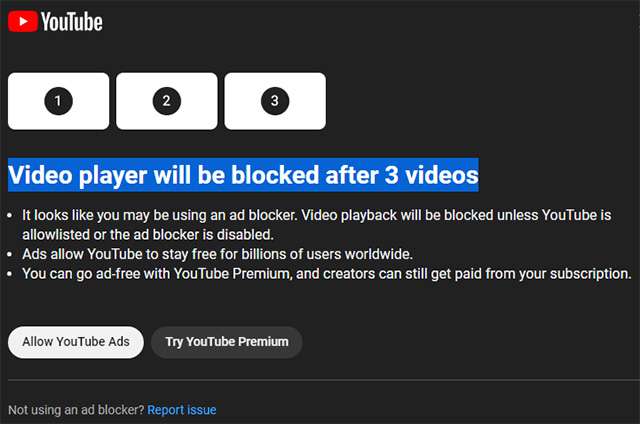640x424 pixels.
Task: Select the numbered circle 2 badge
Action: 166,101
